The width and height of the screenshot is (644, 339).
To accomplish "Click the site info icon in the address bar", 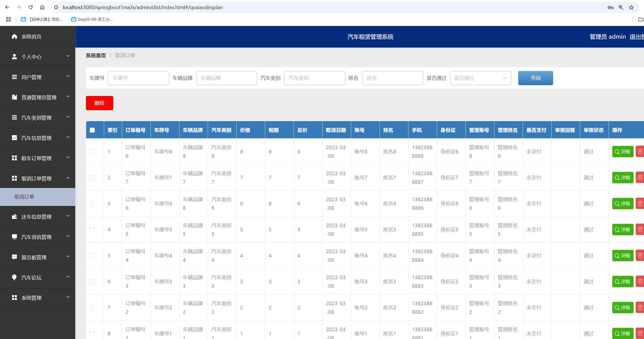I will (x=56, y=7).
